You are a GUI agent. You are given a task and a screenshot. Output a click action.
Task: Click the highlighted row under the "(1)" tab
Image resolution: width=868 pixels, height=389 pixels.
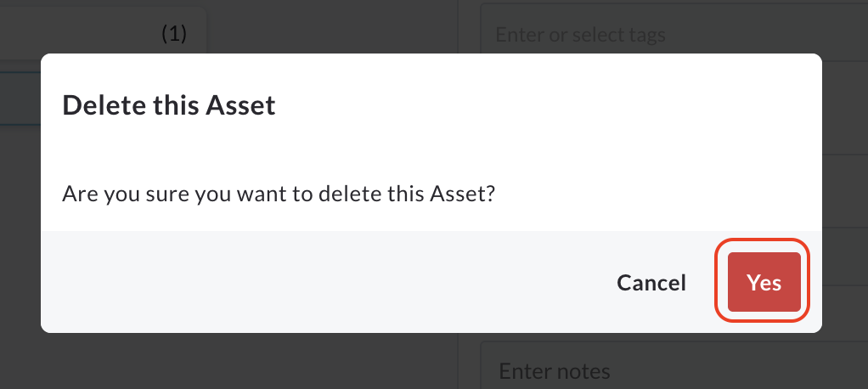click(20, 98)
